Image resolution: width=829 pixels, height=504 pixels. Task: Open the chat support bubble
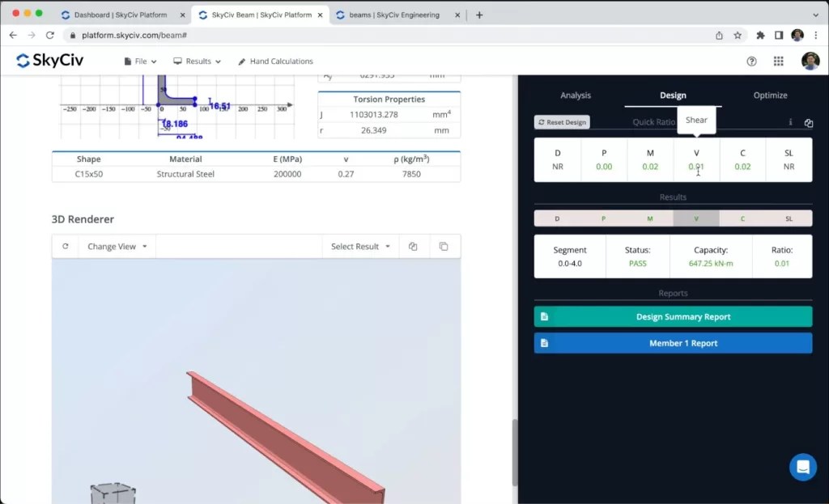pyautogui.click(x=802, y=467)
